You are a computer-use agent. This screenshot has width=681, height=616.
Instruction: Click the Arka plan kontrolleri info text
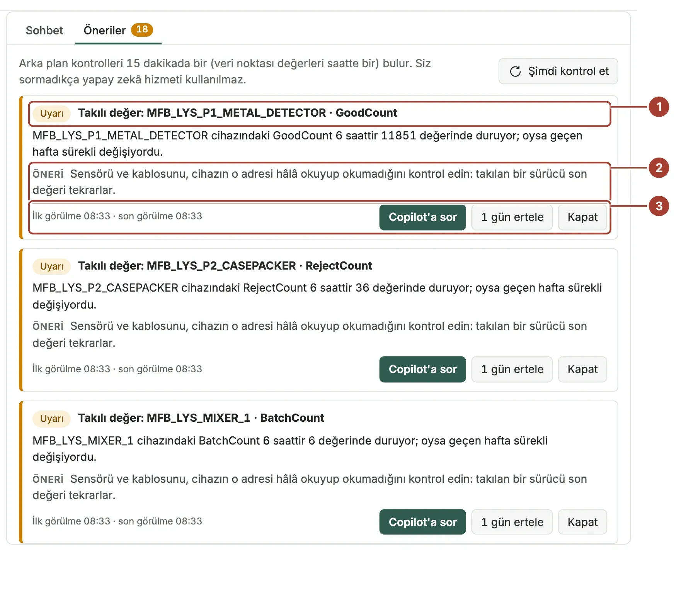pos(225,71)
